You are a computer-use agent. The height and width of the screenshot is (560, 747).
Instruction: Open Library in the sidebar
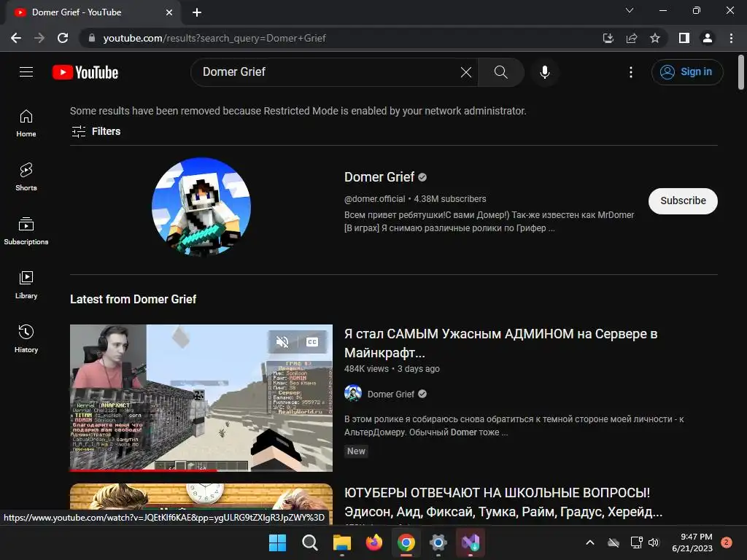[x=26, y=285]
